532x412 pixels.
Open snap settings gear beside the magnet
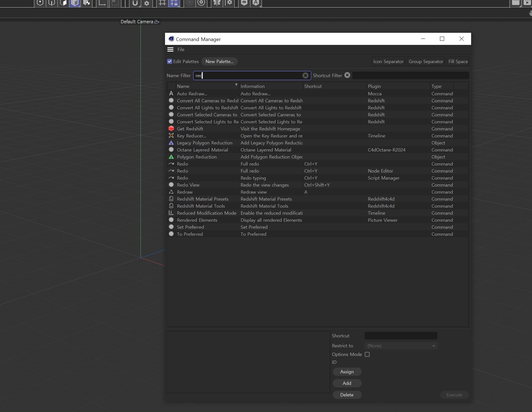147,3
